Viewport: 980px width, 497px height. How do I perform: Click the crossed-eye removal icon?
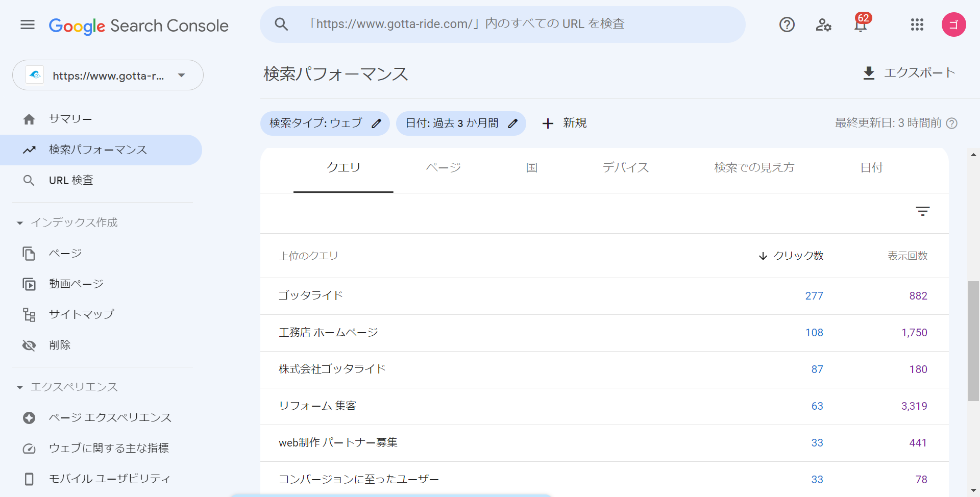(x=29, y=345)
